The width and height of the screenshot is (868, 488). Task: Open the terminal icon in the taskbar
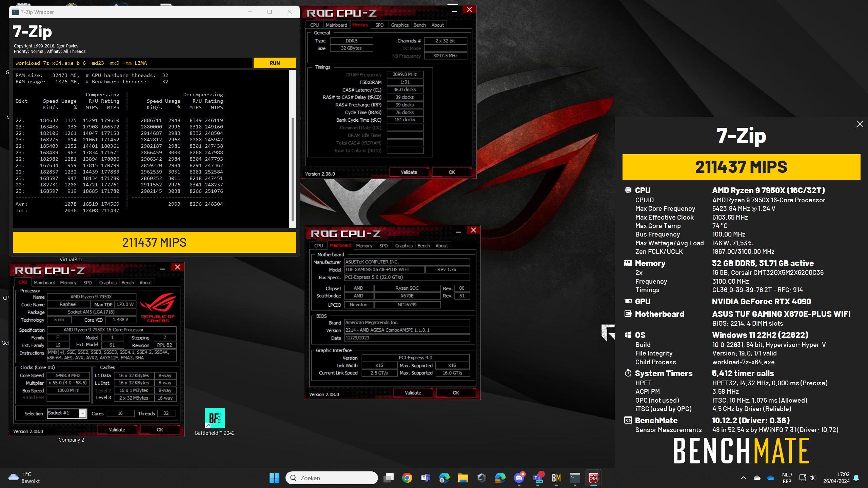(x=575, y=478)
